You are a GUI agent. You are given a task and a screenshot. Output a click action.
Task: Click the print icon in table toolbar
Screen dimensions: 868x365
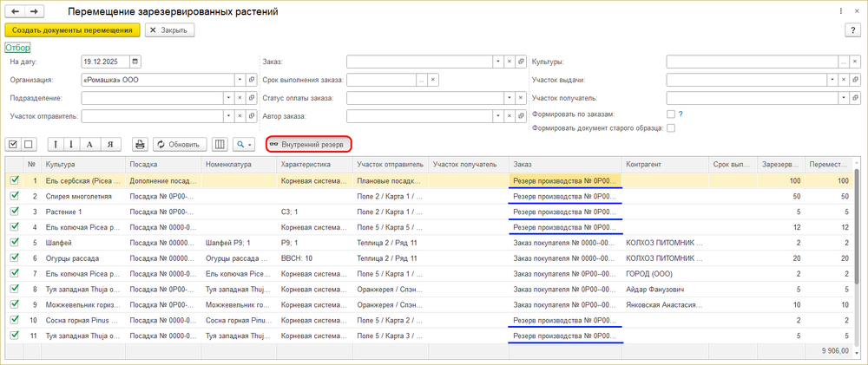click(x=141, y=144)
